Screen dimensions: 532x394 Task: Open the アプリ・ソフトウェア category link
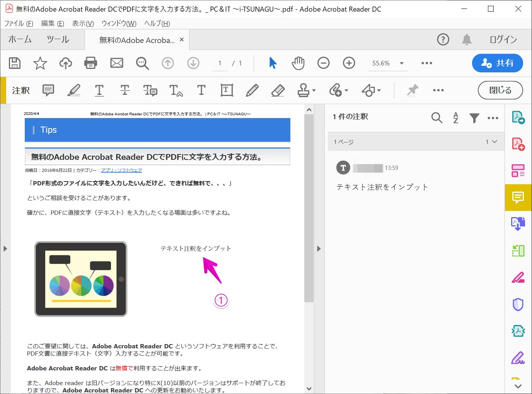(x=121, y=170)
